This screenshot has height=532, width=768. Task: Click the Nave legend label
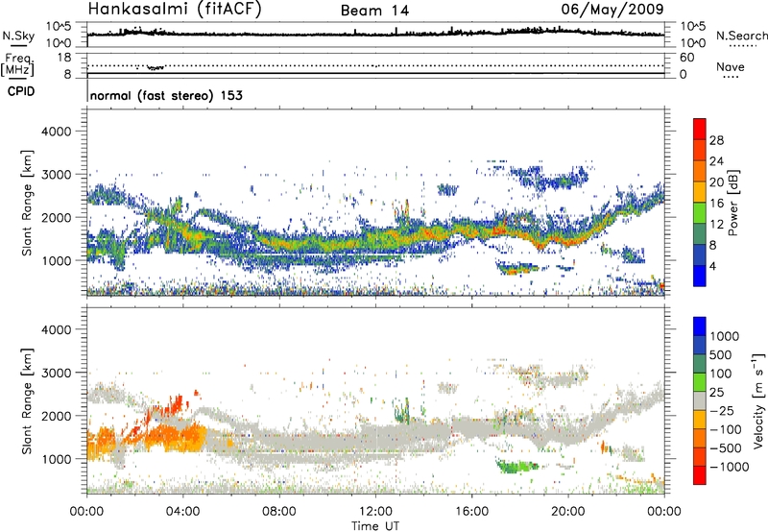[x=731, y=67]
